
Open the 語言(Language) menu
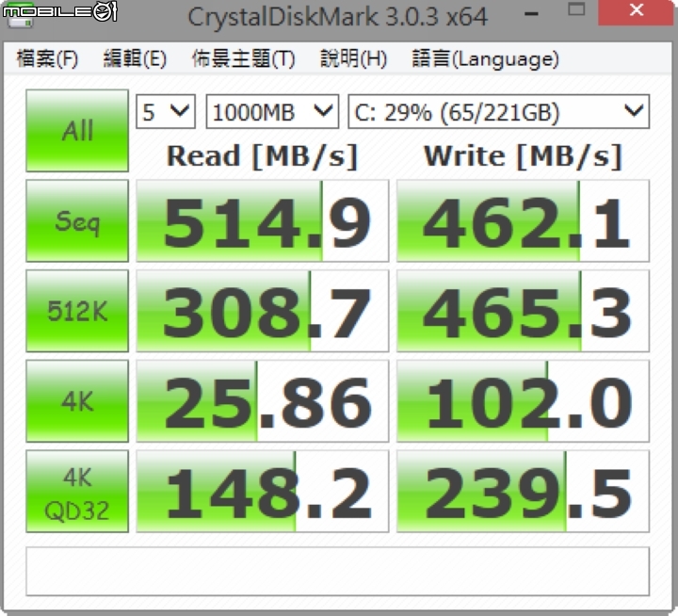pyautogui.click(x=485, y=58)
